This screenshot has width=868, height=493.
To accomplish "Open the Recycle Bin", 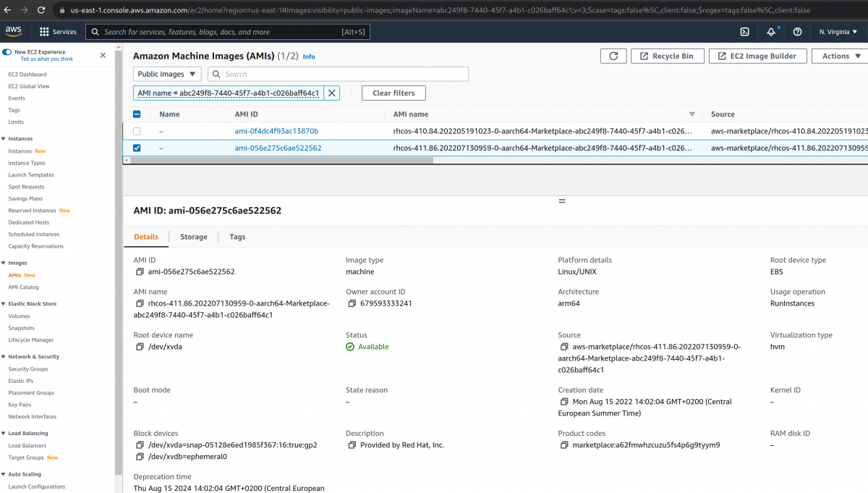I will [x=668, y=56].
